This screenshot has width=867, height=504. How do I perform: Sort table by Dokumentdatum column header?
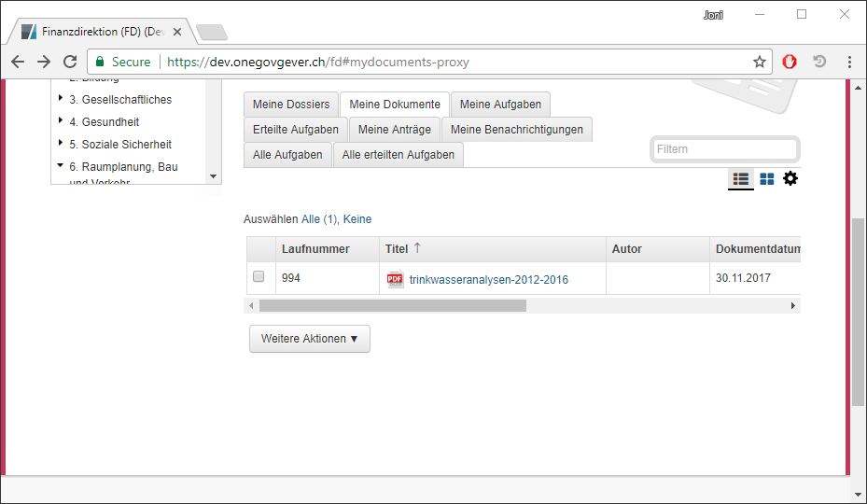tap(755, 249)
